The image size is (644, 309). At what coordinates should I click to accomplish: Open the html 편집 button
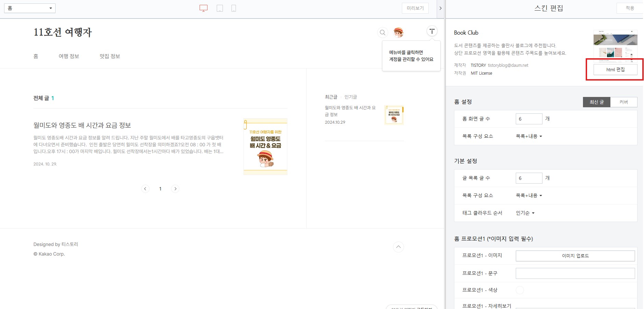(616, 70)
